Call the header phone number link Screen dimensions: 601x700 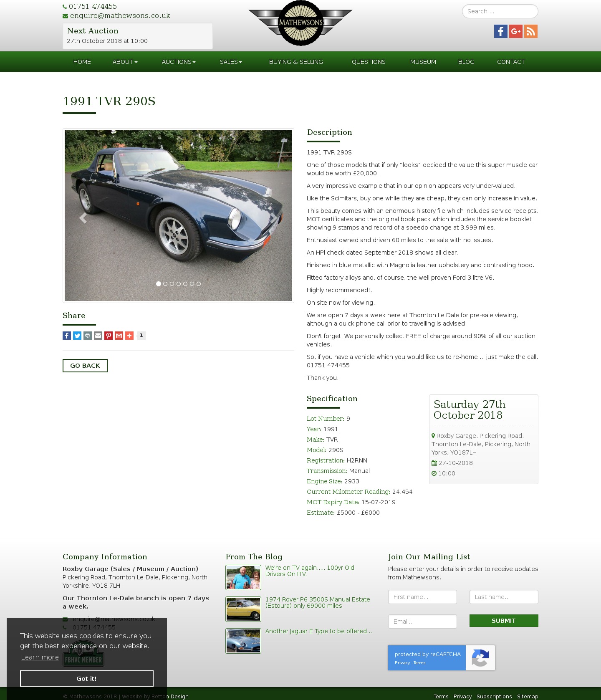coord(93,7)
